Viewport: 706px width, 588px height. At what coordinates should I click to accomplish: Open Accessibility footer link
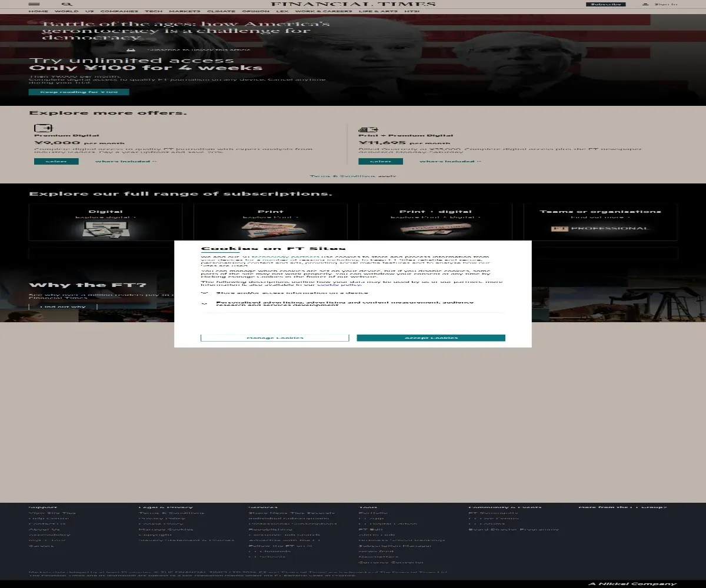(x=49, y=534)
